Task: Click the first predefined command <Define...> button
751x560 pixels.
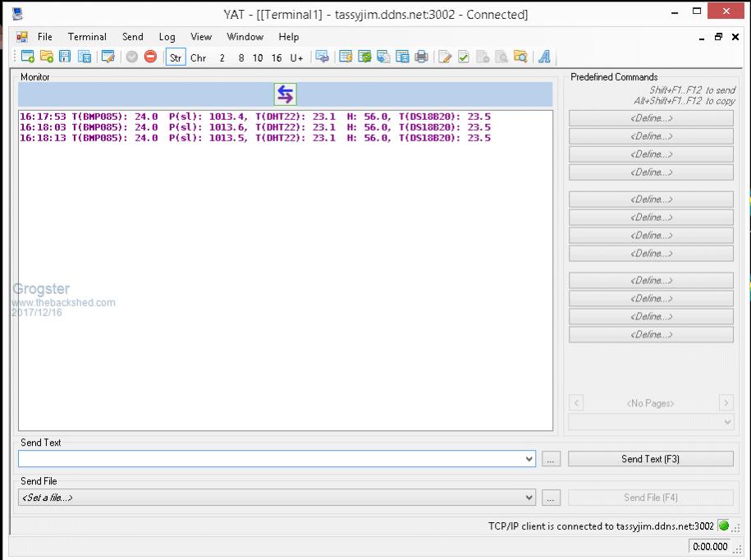Action: pos(651,118)
